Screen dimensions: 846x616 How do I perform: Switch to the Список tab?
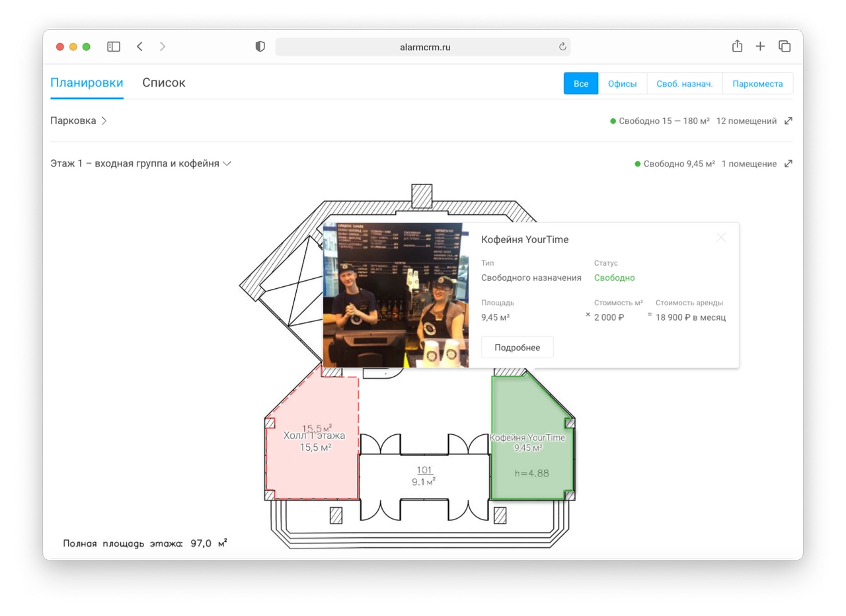[x=164, y=83]
